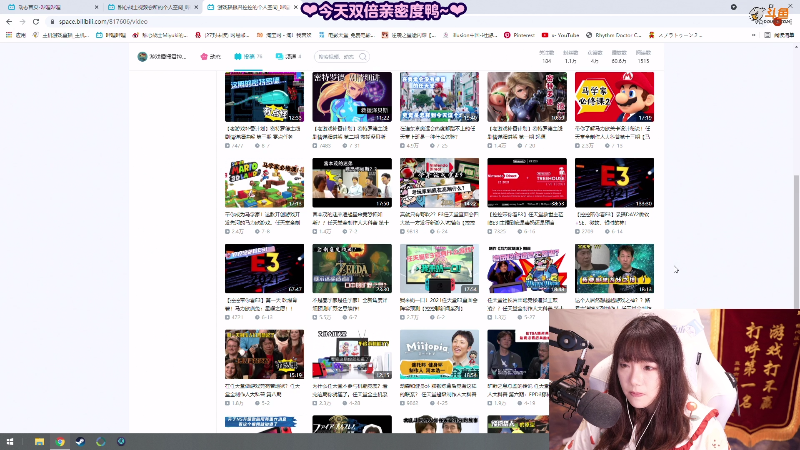Reload the page with the refresh icon

[36, 21]
